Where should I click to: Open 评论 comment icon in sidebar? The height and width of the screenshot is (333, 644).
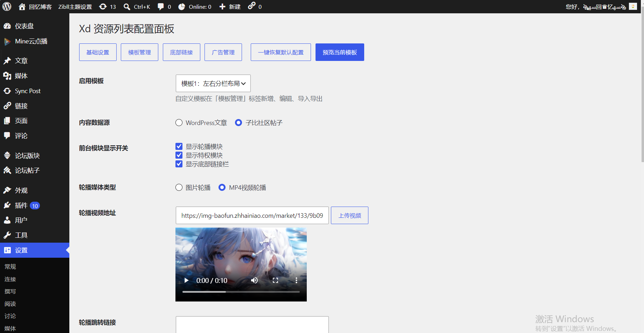pyautogui.click(x=7, y=136)
